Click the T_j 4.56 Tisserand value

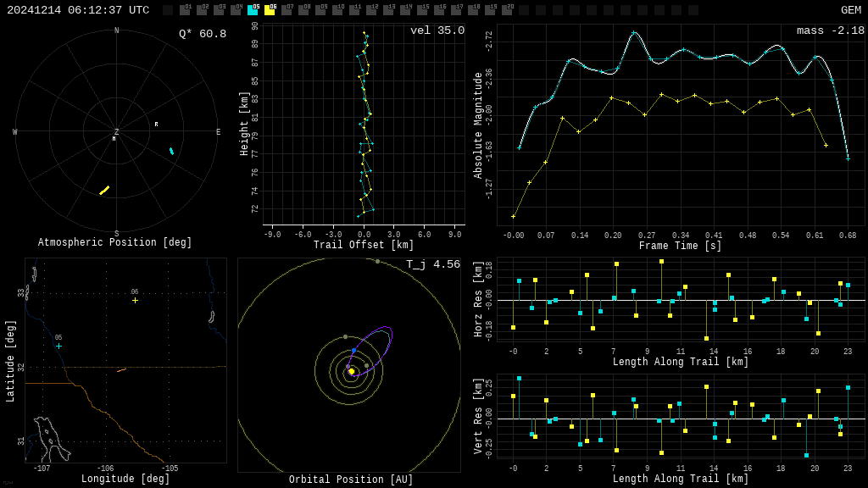coord(432,264)
